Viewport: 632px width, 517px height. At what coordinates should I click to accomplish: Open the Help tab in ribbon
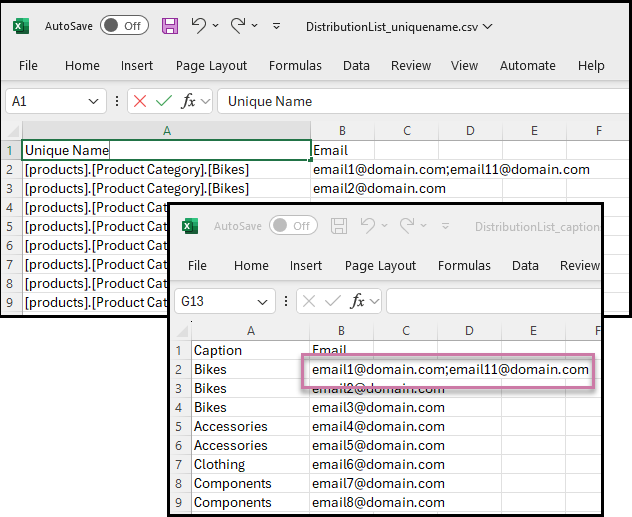[x=591, y=66]
